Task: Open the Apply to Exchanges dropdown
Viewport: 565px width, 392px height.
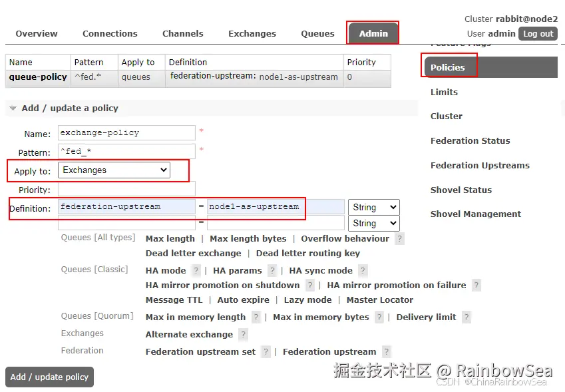Action: 114,170
